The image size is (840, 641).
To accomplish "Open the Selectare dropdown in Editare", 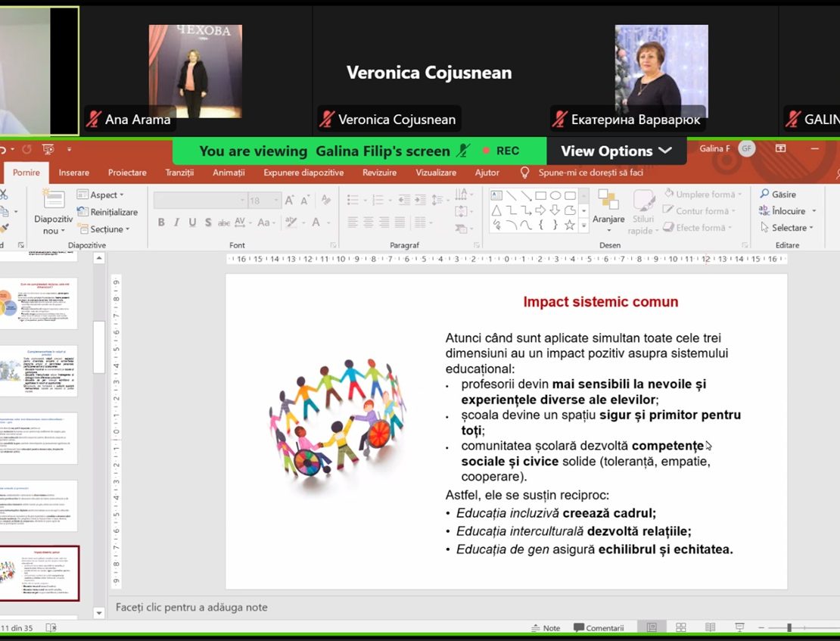I will pyautogui.click(x=788, y=228).
